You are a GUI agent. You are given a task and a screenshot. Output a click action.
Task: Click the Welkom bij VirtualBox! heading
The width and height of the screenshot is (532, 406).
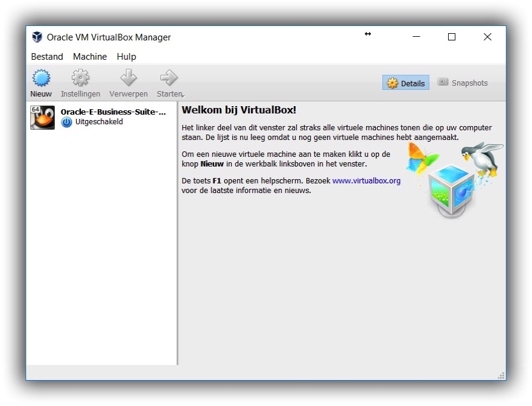pos(239,110)
